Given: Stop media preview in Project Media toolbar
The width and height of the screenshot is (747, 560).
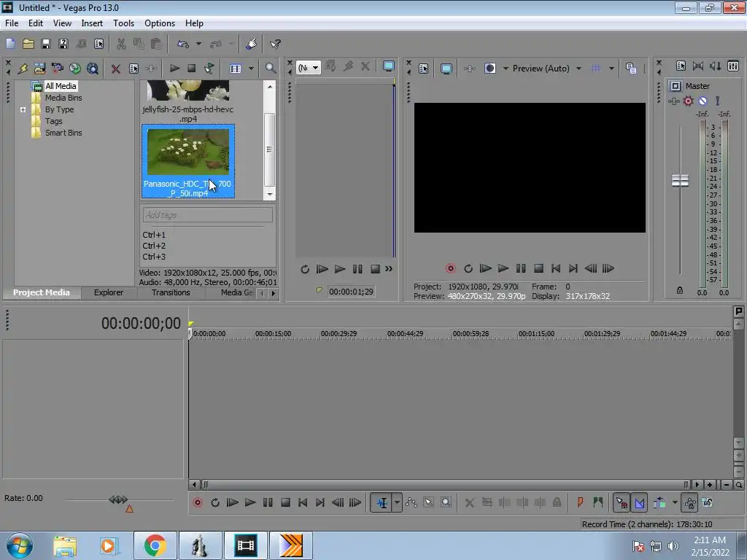Looking at the screenshot, I should pyautogui.click(x=192, y=69).
